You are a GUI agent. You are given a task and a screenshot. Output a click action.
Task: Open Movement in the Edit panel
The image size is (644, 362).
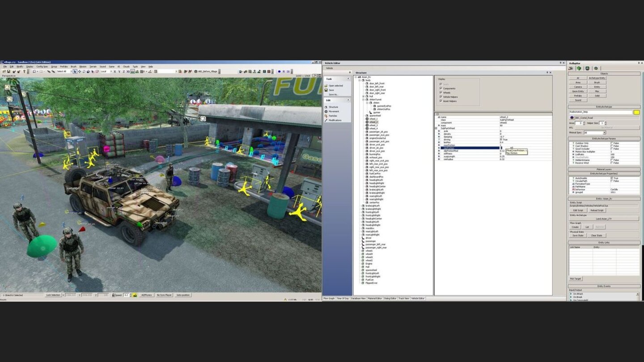pyautogui.click(x=334, y=111)
